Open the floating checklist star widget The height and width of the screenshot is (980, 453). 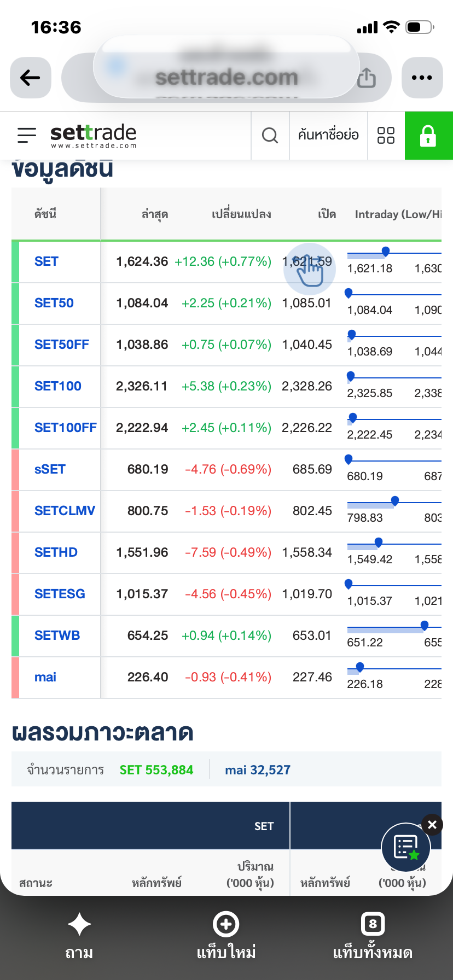406,848
